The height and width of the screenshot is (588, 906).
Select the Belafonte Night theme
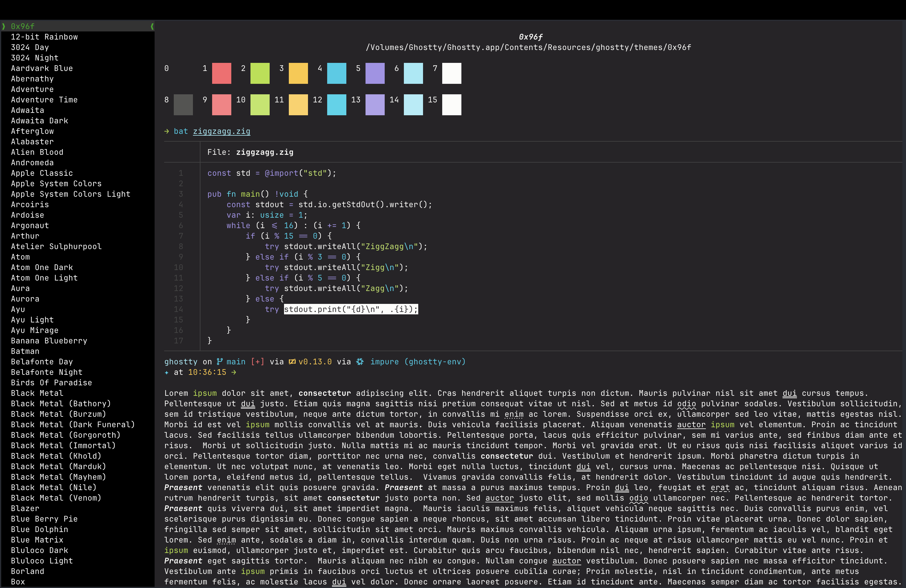(x=46, y=372)
